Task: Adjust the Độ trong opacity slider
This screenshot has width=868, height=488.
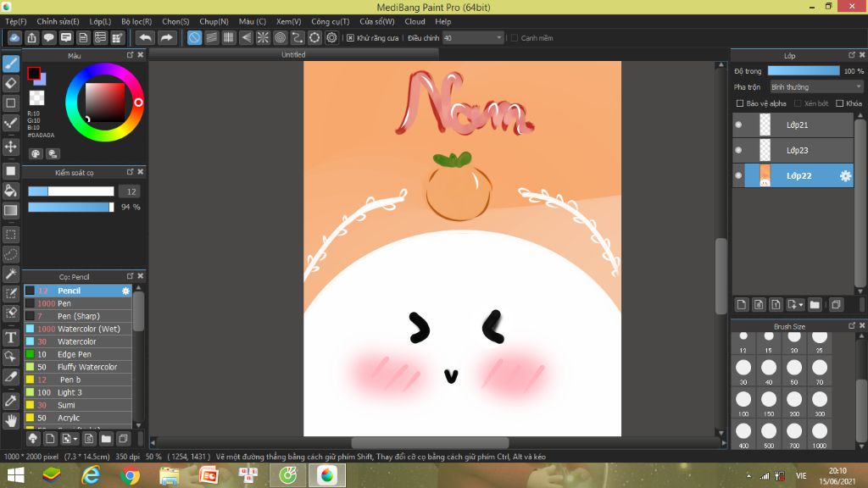Action: pyautogui.click(x=804, y=71)
